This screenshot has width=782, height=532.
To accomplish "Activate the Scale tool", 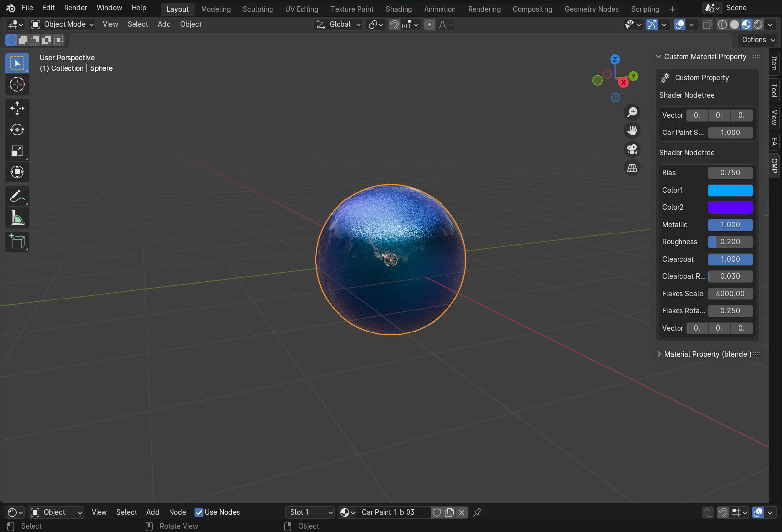I will coord(17,151).
